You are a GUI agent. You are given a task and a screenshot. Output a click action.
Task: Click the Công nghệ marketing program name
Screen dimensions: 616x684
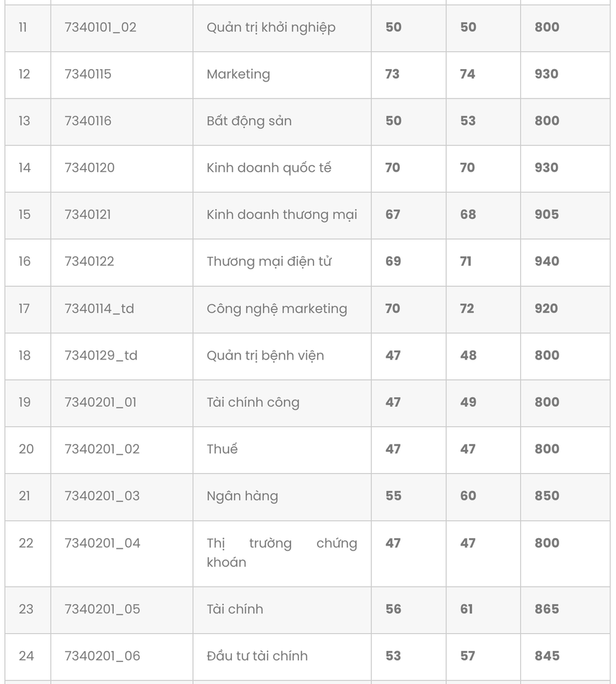[277, 309]
